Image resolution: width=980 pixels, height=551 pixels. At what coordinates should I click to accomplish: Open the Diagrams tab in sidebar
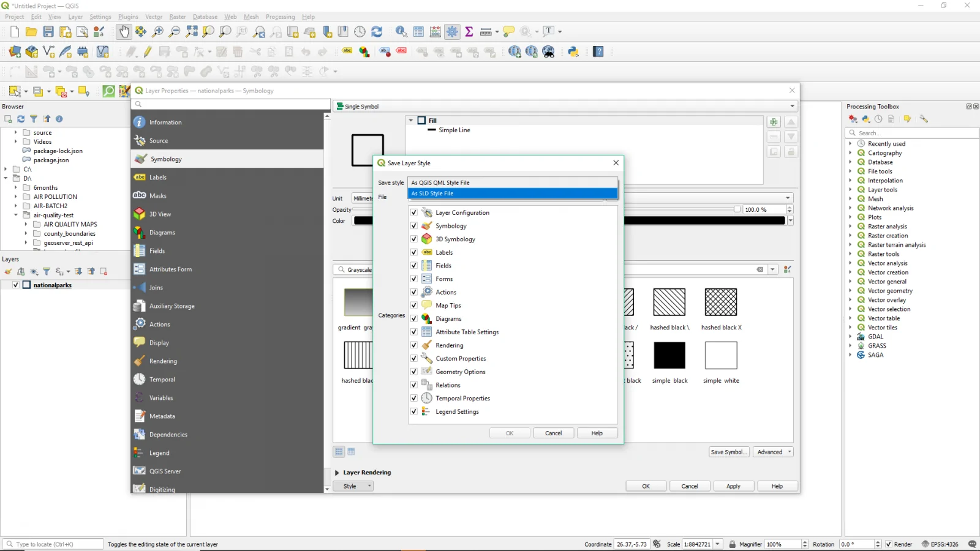(x=227, y=233)
